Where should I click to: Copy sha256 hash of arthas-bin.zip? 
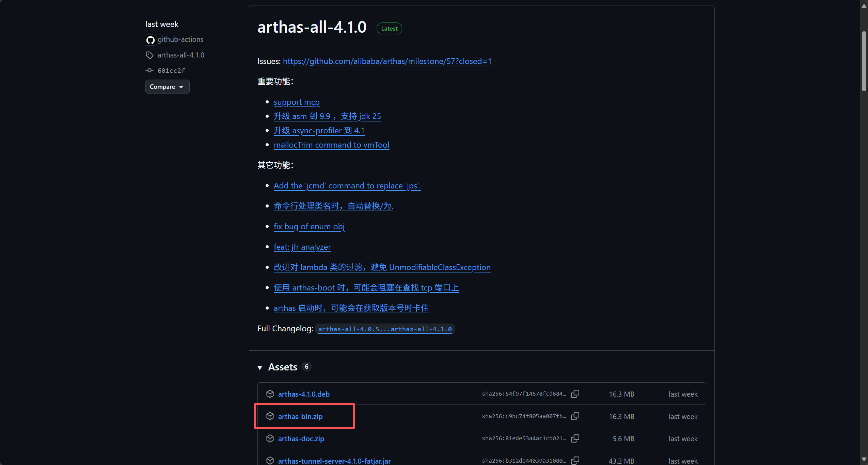[x=575, y=416]
